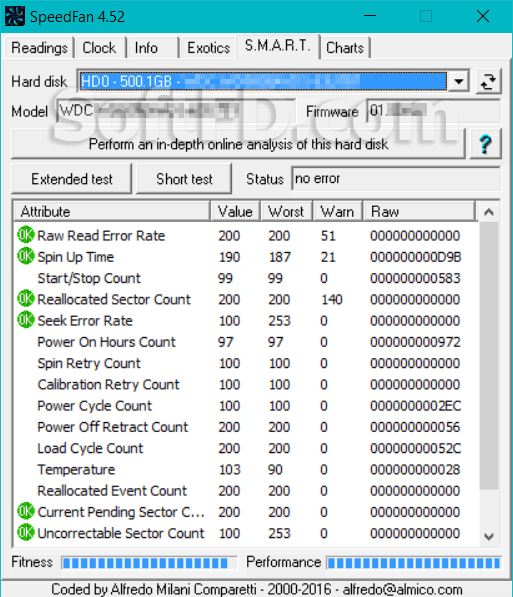Start the Short test
The height and width of the screenshot is (597, 513).
click(184, 179)
